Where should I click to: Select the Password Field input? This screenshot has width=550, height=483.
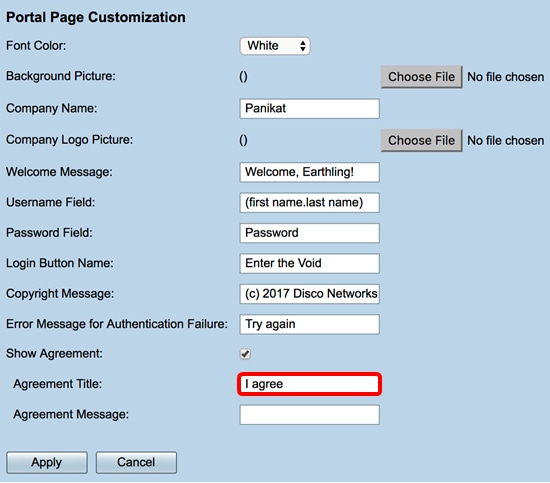(x=309, y=233)
